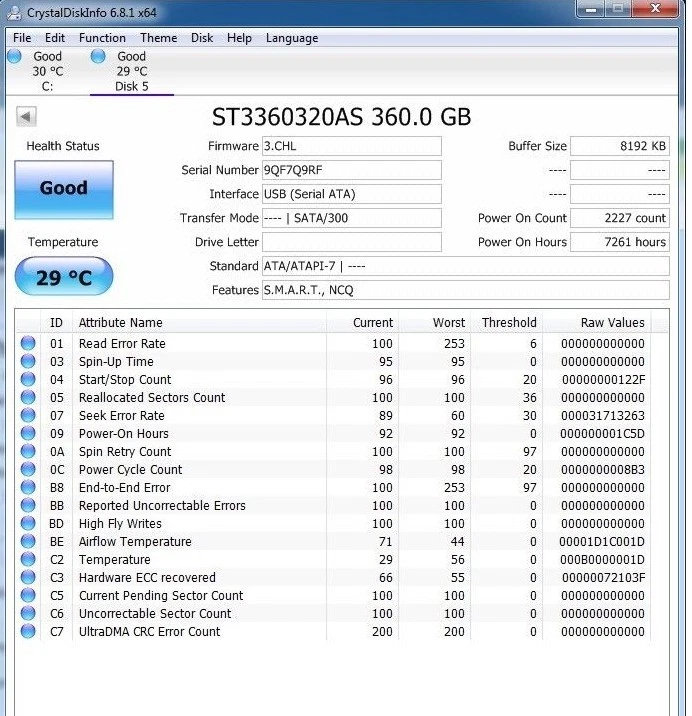Click status orb for End-to-End Error

pos(28,487)
